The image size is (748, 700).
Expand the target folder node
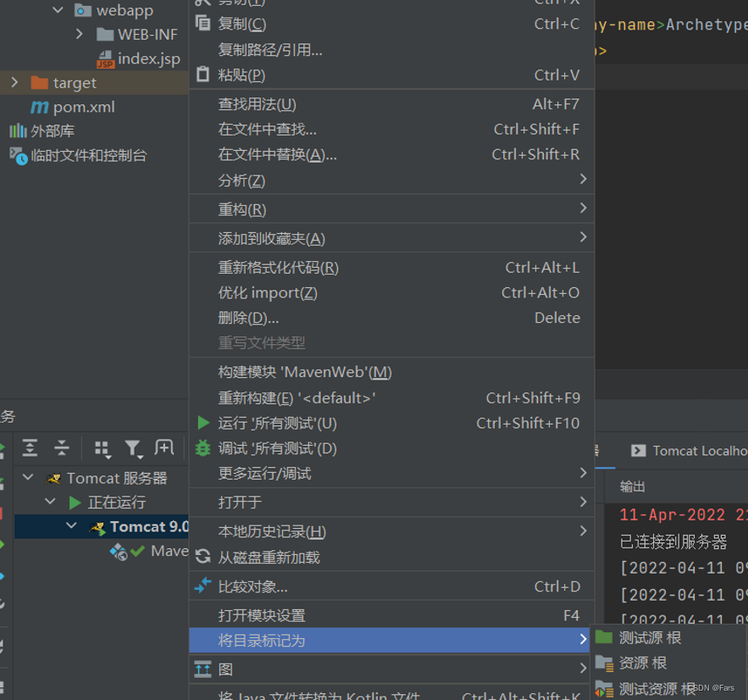(x=14, y=82)
